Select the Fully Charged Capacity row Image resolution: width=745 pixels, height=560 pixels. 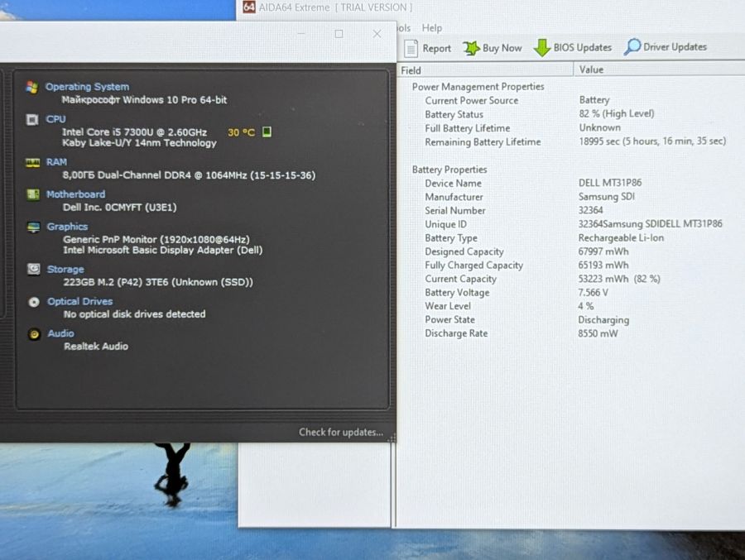tap(570, 265)
